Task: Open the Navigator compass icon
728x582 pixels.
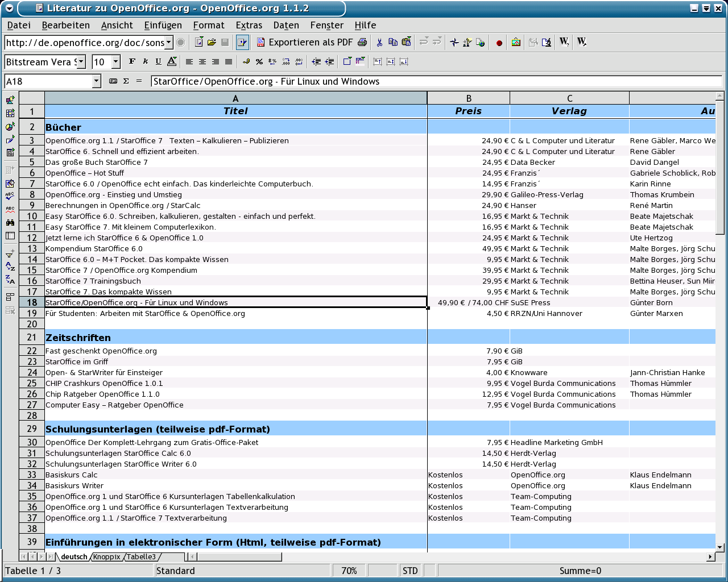Action: point(454,42)
